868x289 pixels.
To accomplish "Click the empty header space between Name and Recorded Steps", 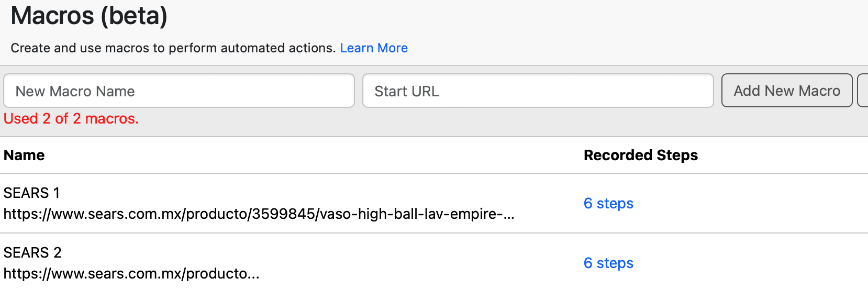I will 314,155.
